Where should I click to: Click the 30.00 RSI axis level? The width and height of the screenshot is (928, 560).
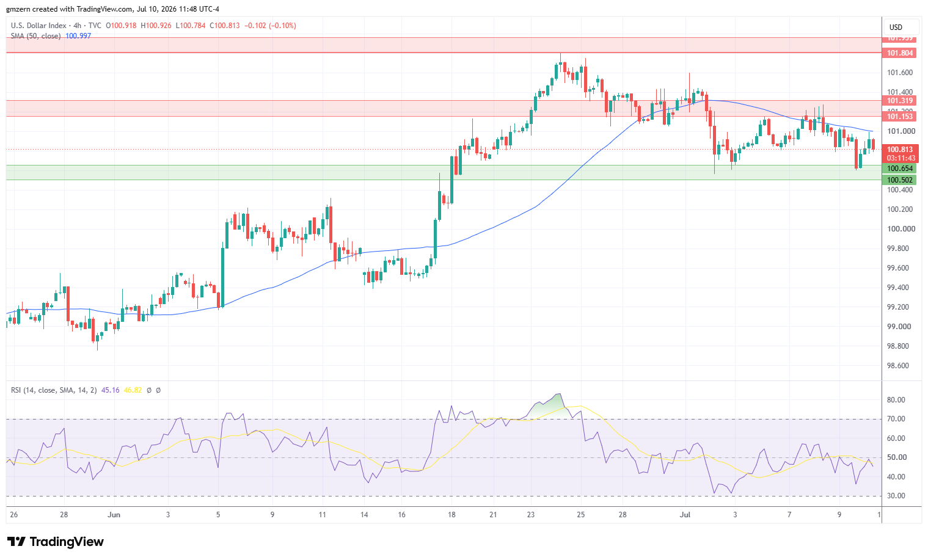[x=896, y=496]
